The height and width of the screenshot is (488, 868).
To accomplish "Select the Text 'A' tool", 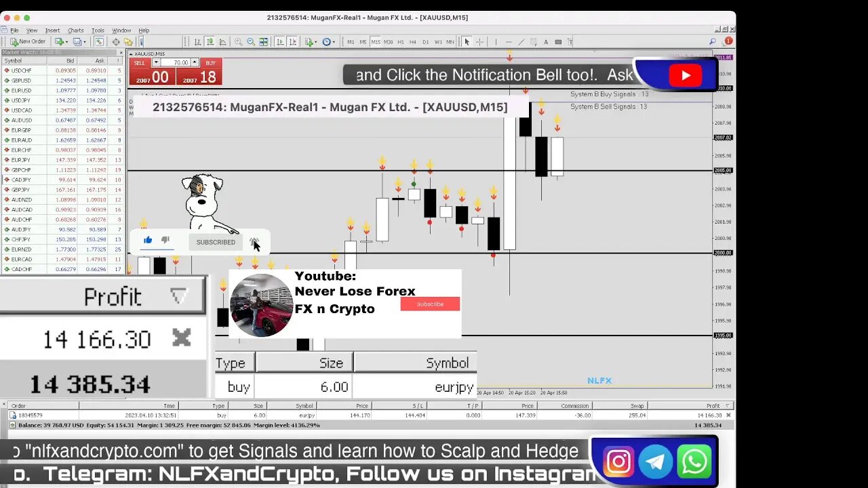I will pyautogui.click(x=546, y=42).
